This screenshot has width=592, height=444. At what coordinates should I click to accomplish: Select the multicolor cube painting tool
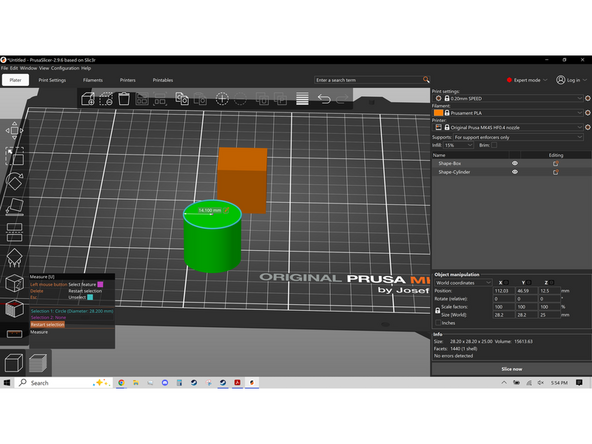pyautogui.click(x=14, y=308)
